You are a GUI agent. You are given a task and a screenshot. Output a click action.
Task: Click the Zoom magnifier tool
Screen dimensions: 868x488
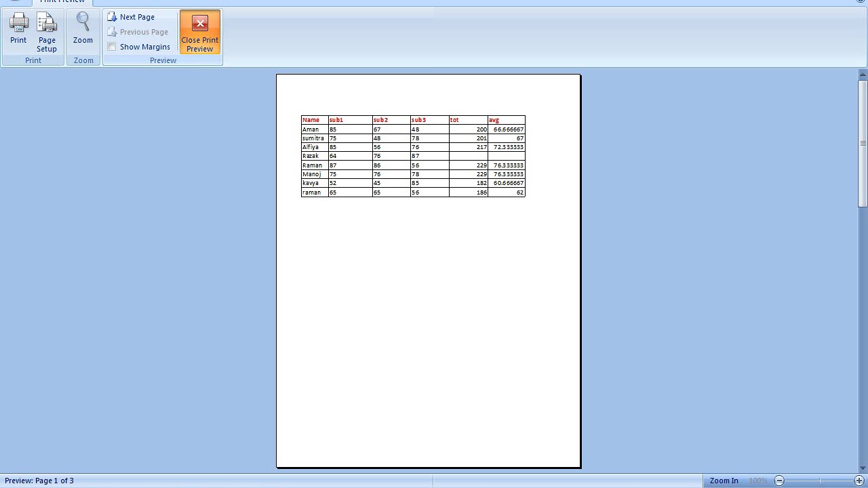pos(83,28)
